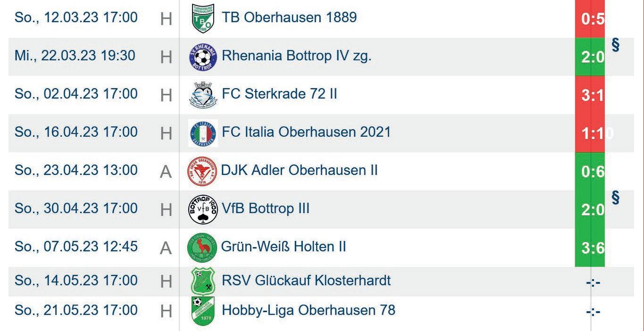Viewport: 644px width, 331px height.
Task: Click the FC Sterkrade 72 II crest
Action: [203, 95]
